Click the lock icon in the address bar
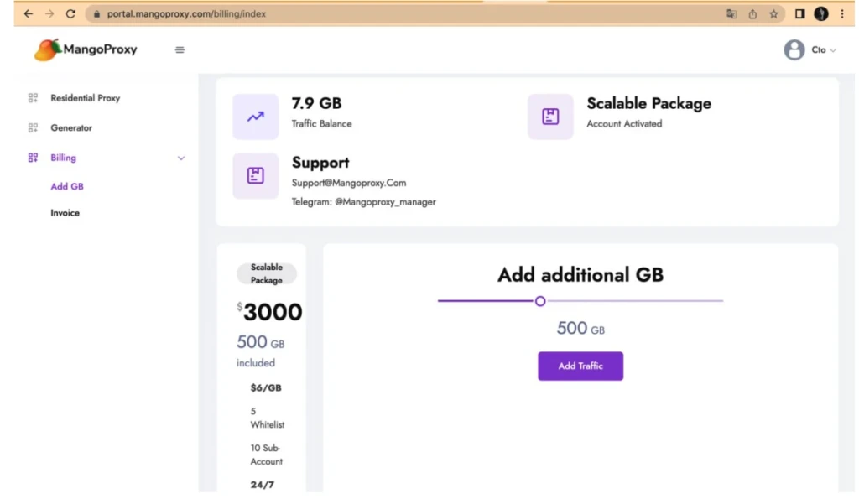This screenshot has width=859, height=504. [97, 14]
